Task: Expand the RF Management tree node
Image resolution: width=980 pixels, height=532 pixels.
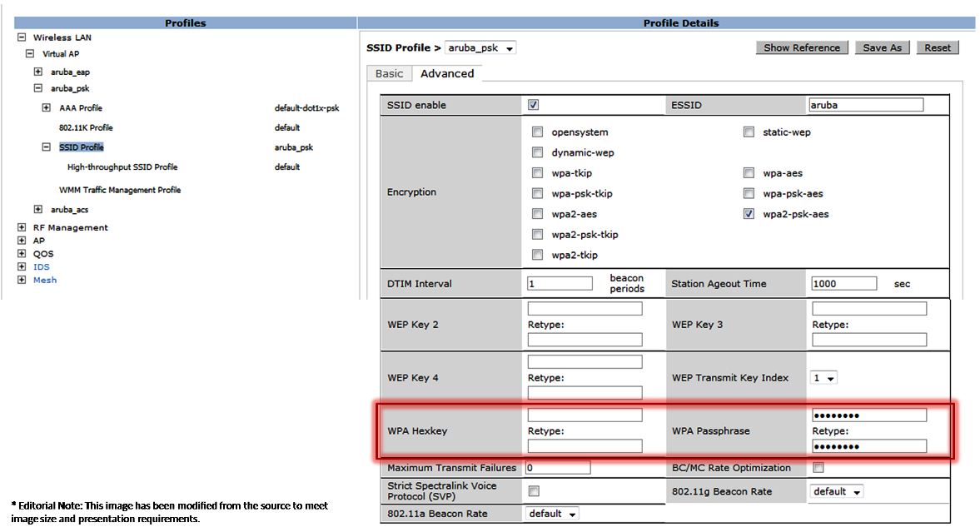Action: coord(22,227)
